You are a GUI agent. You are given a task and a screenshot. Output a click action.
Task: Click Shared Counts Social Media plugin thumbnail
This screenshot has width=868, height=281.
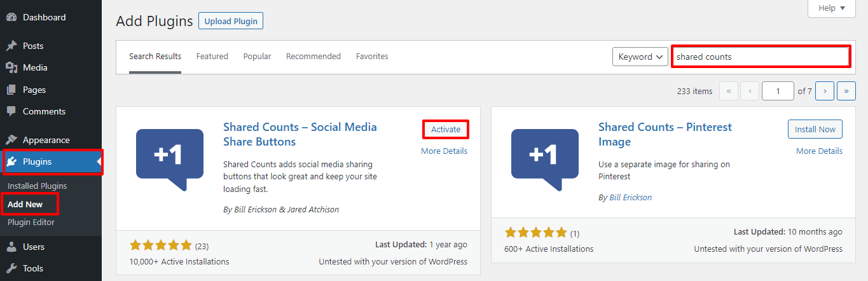click(170, 160)
